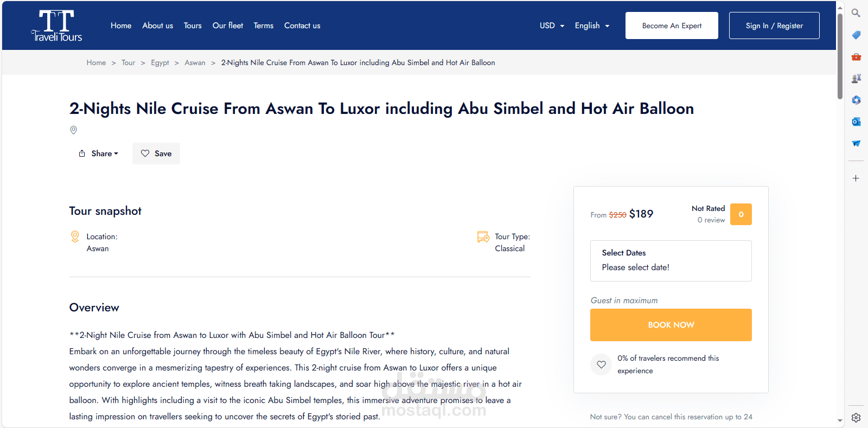This screenshot has height=428, width=868.
Task: Open the Games chess icon in sidebar
Action: point(856,79)
